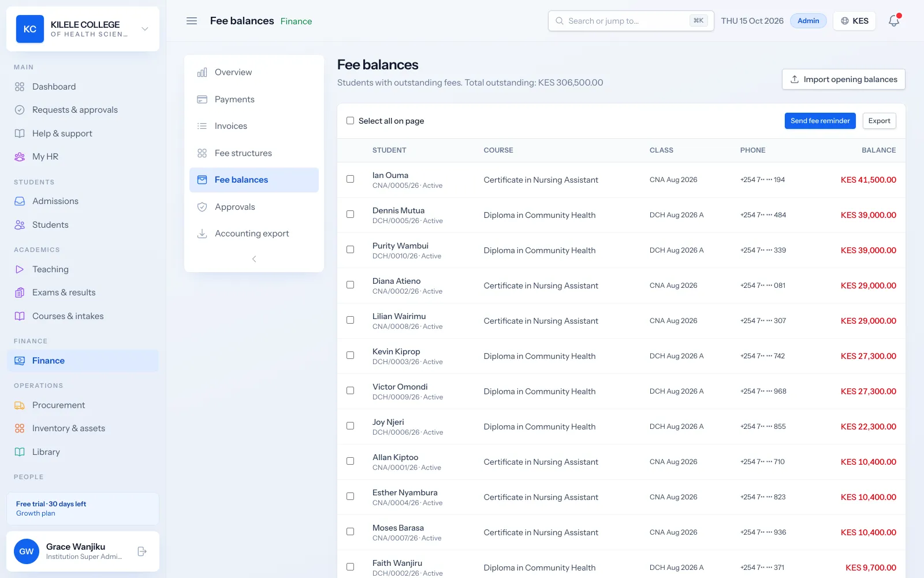Expand the Kilele College institution switcher chevron
Image resolution: width=924 pixels, height=578 pixels.
145,29
